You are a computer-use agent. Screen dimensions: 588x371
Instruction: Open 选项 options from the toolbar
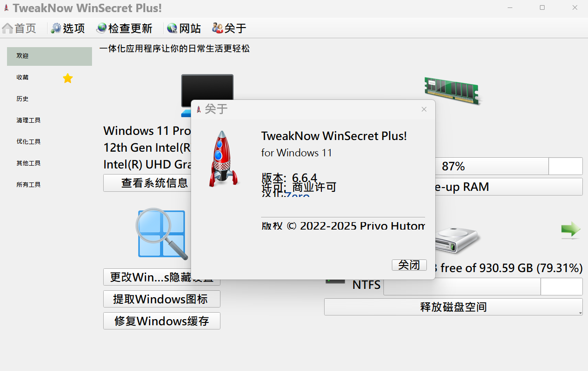coord(68,28)
